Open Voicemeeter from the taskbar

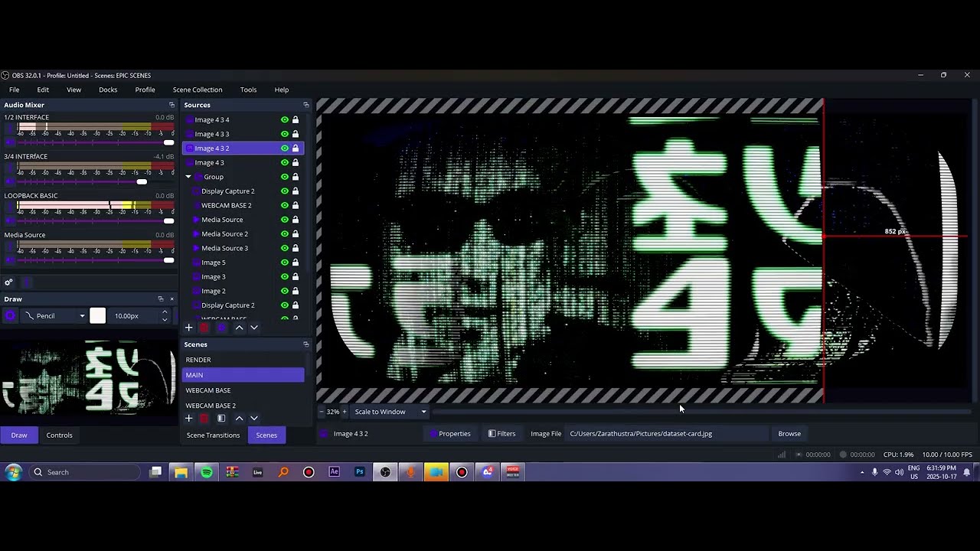click(512, 472)
